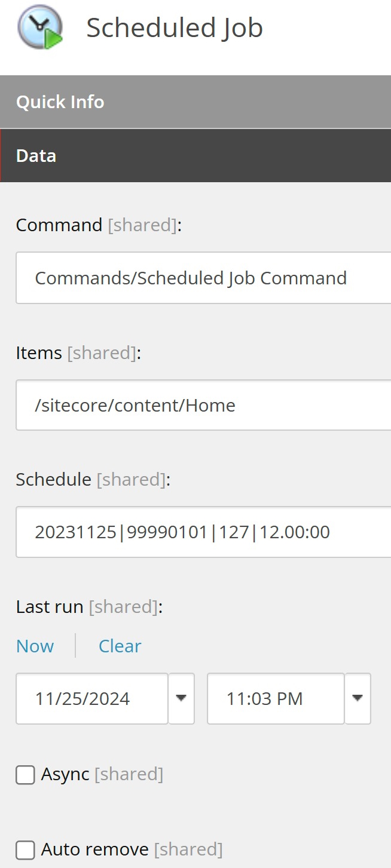The image size is (391, 868).
Task: Click the 11/25/2024 date input box
Action: coord(92,698)
